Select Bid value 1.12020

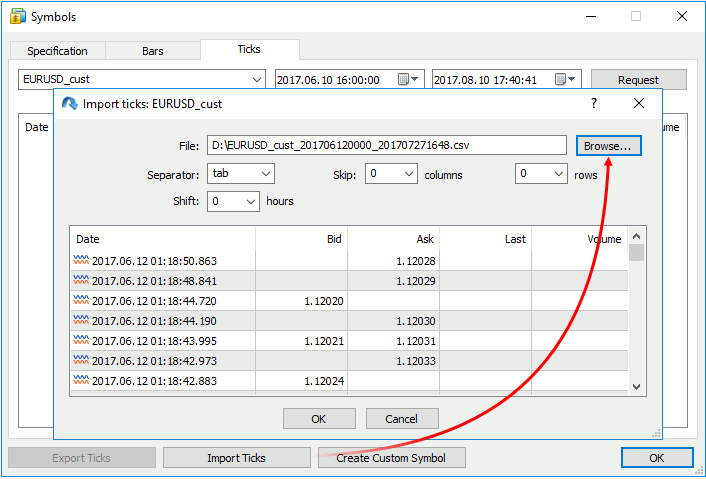click(x=324, y=301)
